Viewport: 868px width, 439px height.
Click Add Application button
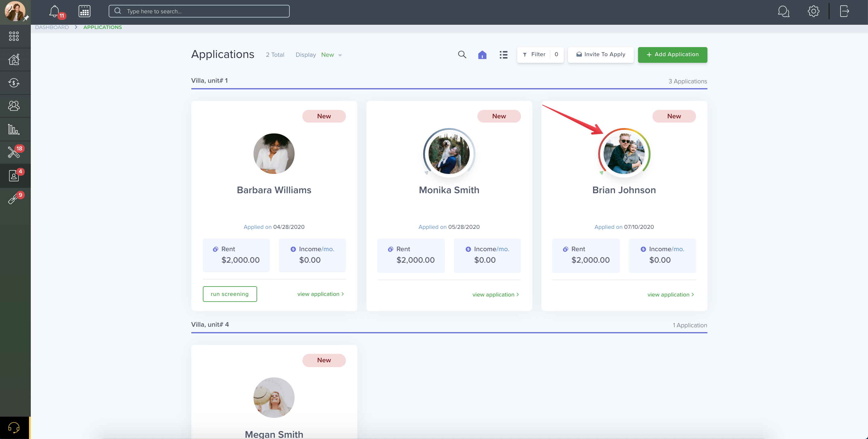coord(672,55)
